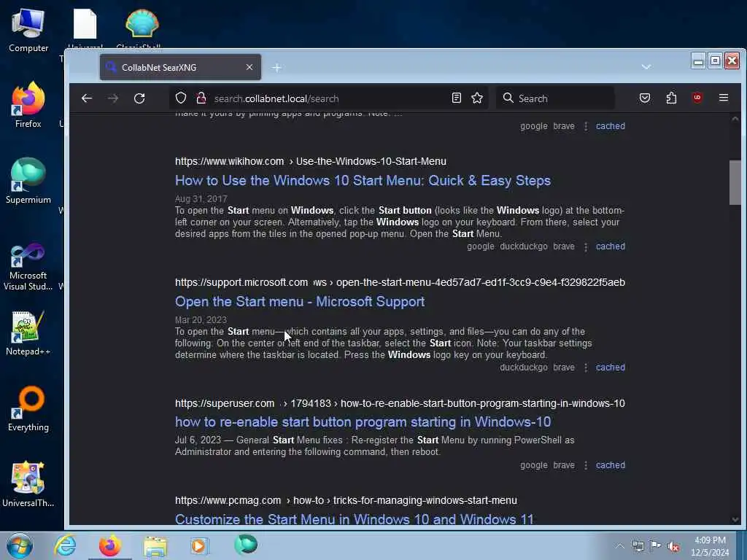Open PCMag Customize the Start Menu result
747x560 pixels.
(355, 518)
